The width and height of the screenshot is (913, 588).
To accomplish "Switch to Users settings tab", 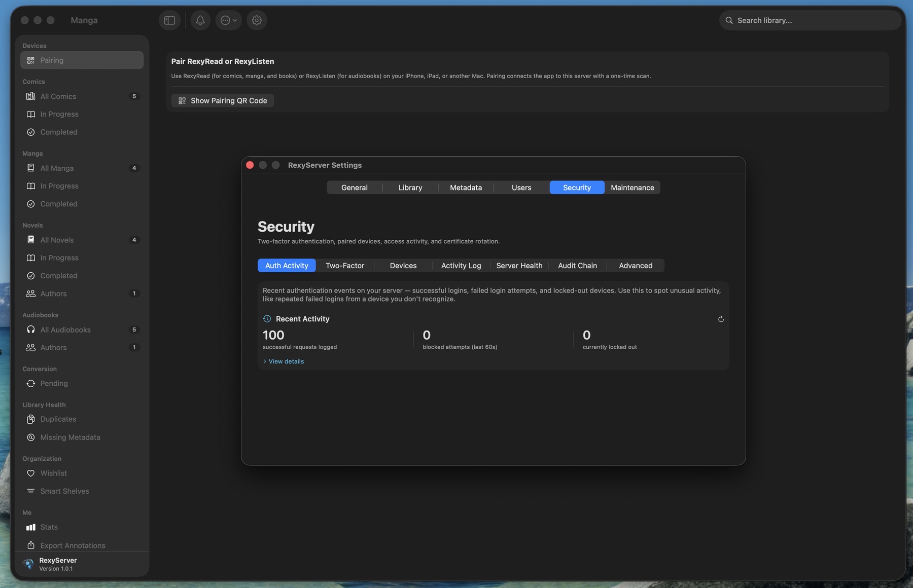I will click(x=521, y=188).
